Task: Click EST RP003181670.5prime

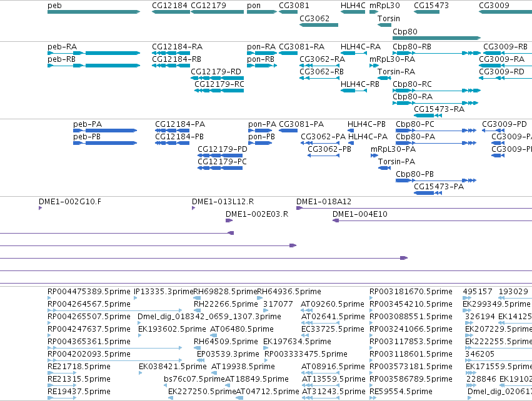Action: click(x=411, y=292)
